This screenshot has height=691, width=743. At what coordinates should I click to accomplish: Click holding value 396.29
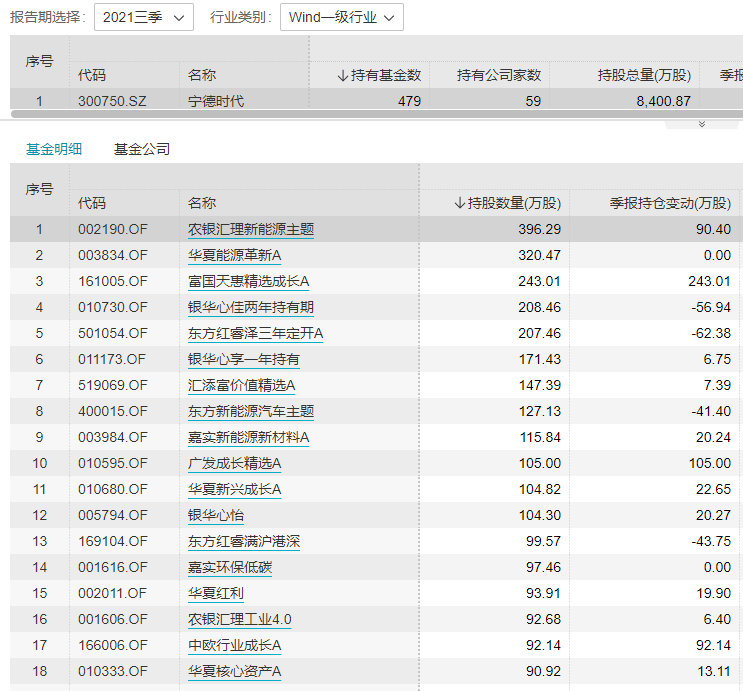(540, 229)
